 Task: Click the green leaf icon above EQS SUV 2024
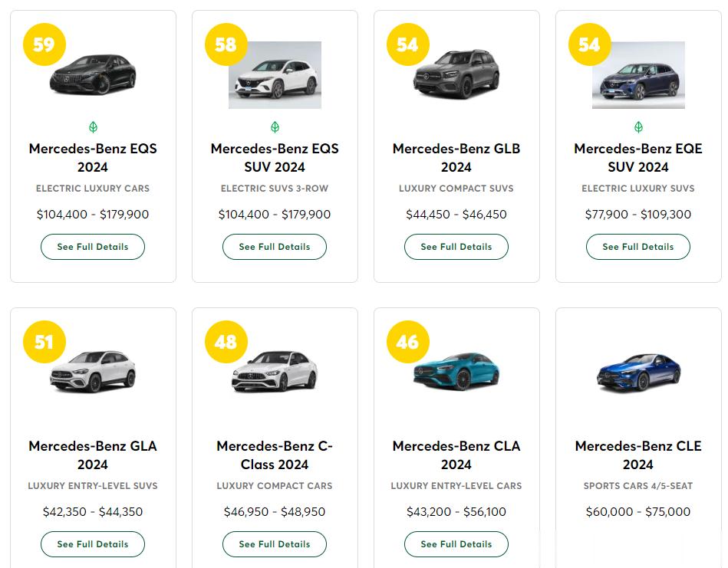275,127
